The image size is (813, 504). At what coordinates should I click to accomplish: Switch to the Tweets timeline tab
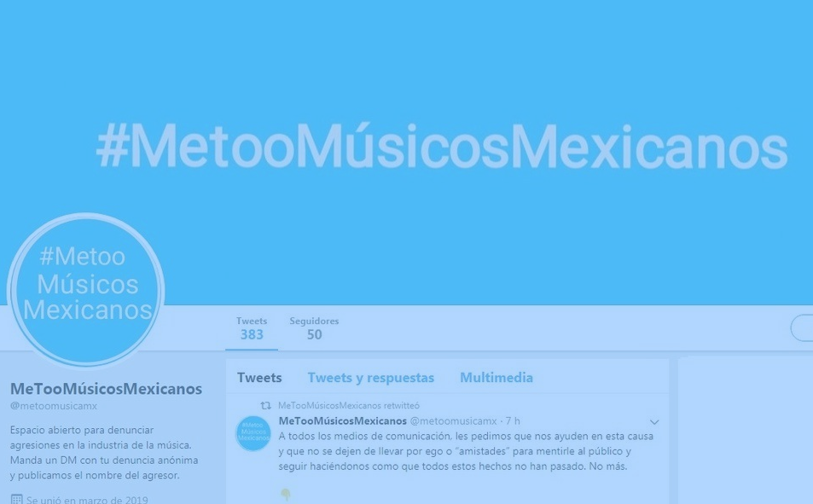coord(259,378)
